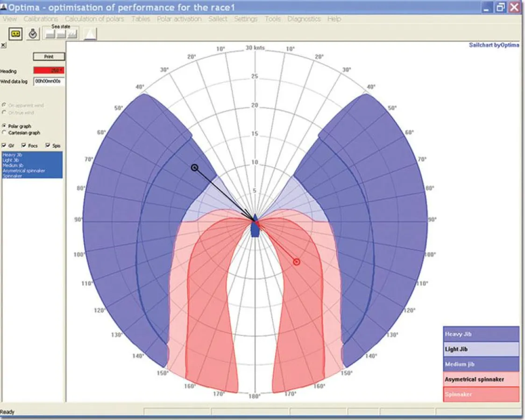Click the Print button
This screenshot has width=525, height=420.
tap(49, 56)
